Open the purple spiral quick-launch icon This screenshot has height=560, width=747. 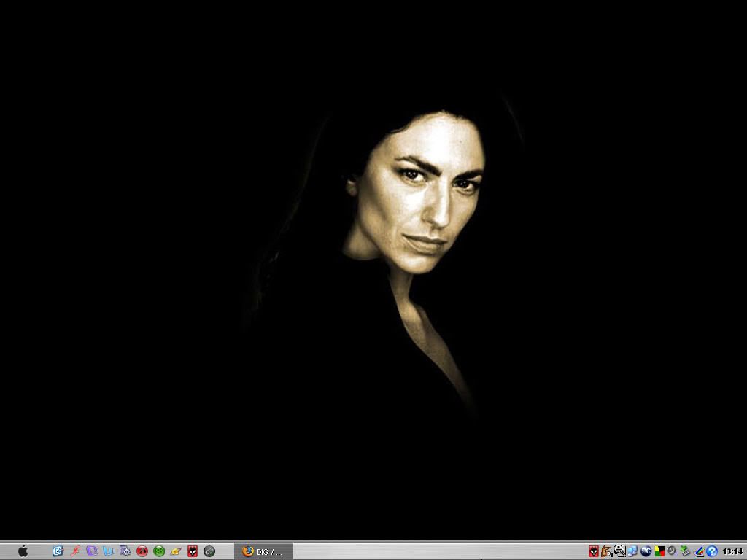[x=91, y=551]
